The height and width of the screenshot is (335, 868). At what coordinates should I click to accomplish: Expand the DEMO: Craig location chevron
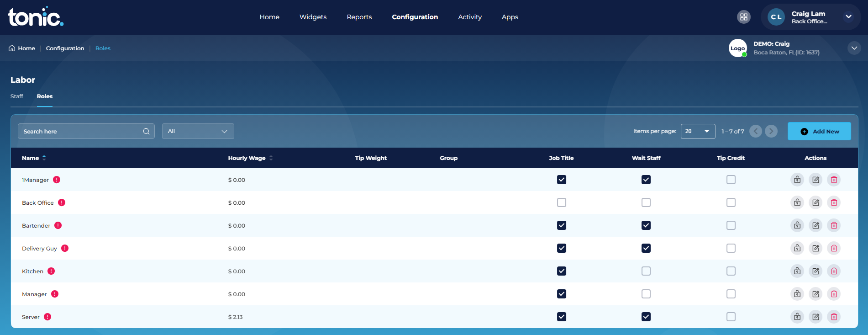pos(854,48)
